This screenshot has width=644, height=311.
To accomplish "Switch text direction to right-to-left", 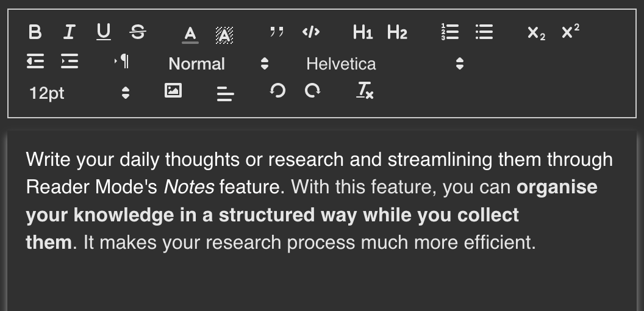I will pyautogui.click(x=122, y=62).
